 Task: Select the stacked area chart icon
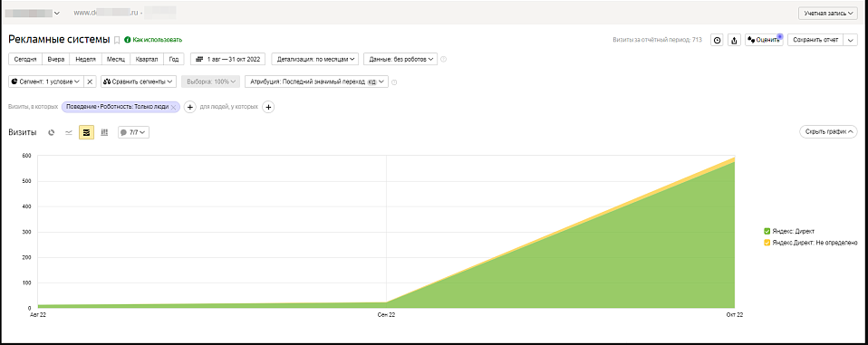coord(86,132)
